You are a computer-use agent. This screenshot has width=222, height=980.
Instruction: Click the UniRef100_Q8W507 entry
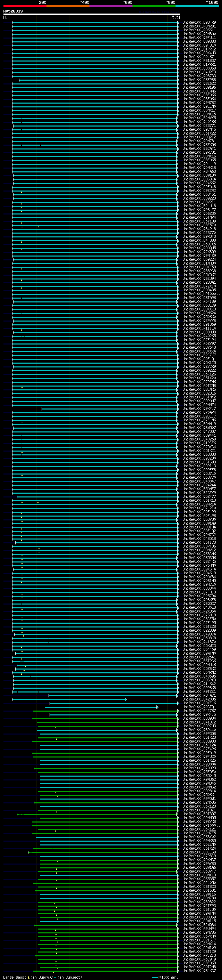tap(199, 428)
